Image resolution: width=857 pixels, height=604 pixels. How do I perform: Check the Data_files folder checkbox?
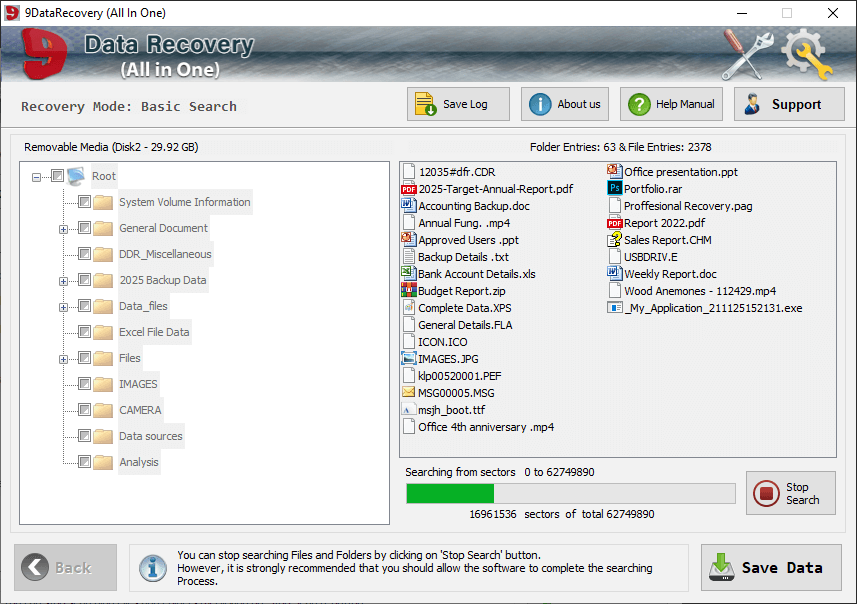[x=84, y=306]
